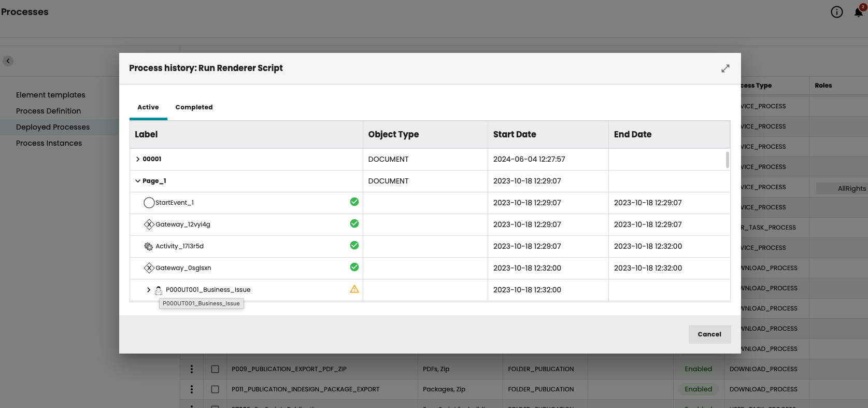Collapse the sidebar with the back chevron
This screenshot has height=408, width=868.
click(x=8, y=61)
